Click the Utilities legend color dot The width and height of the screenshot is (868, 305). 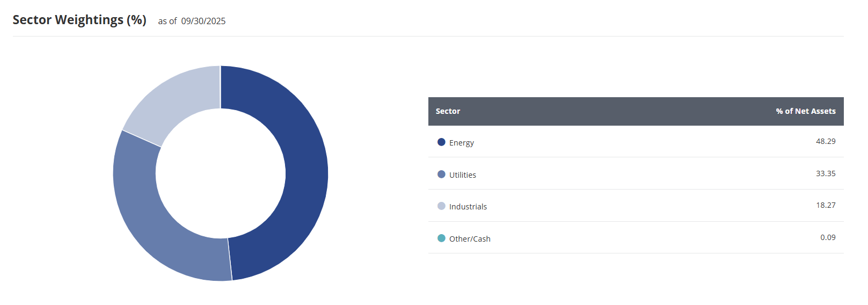click(x=441, y=174)
